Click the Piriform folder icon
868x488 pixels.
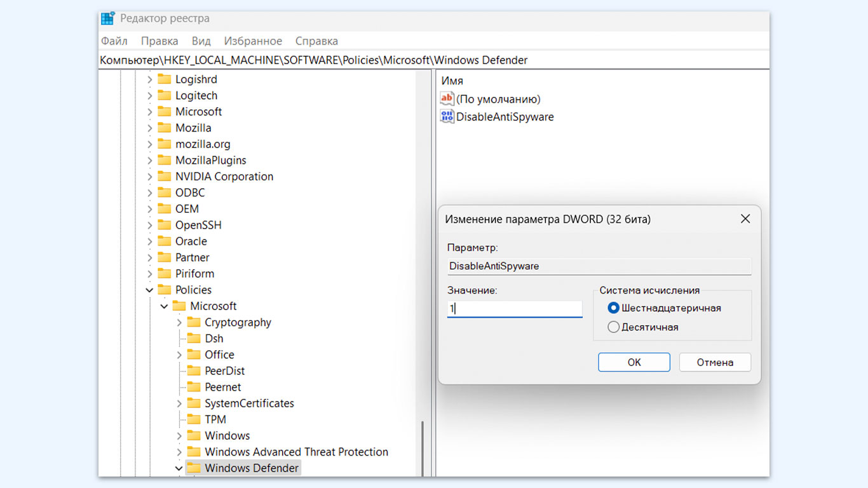165,273
